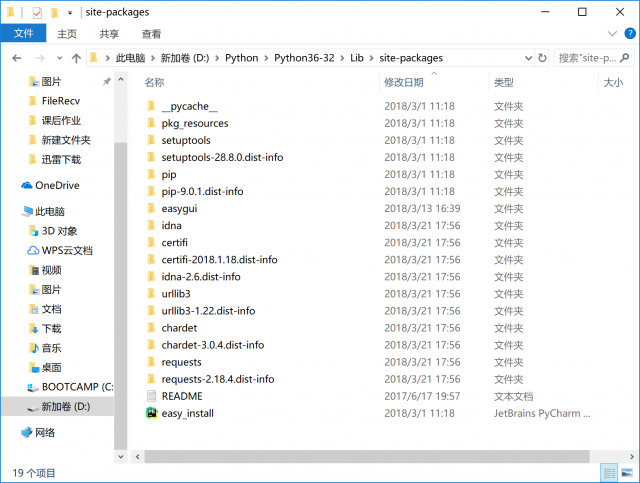
Task: Open the Customize Quick Access Toolbar dropdown
Action: pyautogui.click(x=70, y=12)
